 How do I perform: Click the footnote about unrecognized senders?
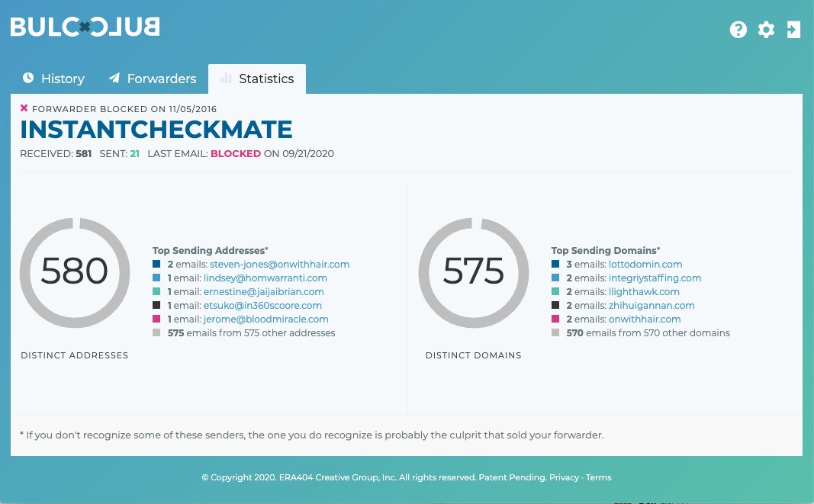[311, 435]
